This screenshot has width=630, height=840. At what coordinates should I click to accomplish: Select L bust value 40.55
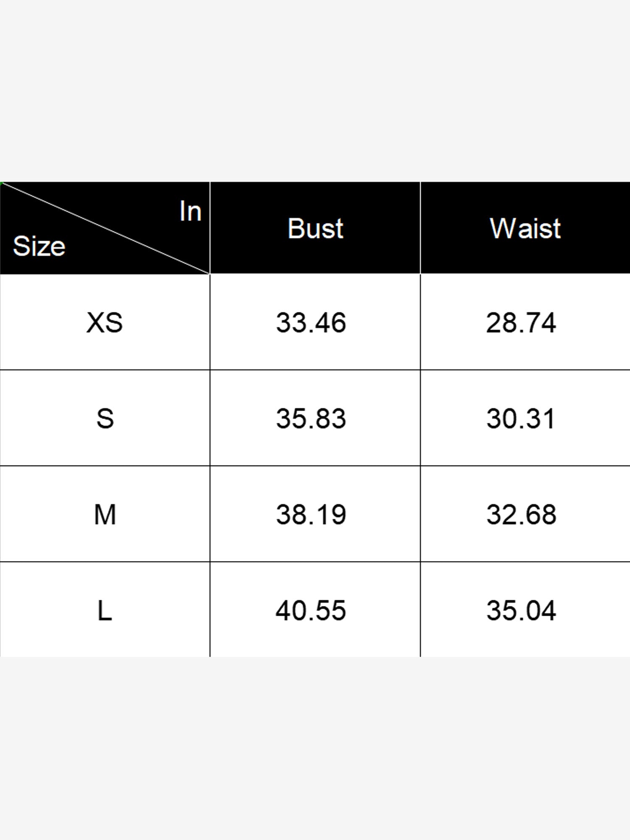311,610
